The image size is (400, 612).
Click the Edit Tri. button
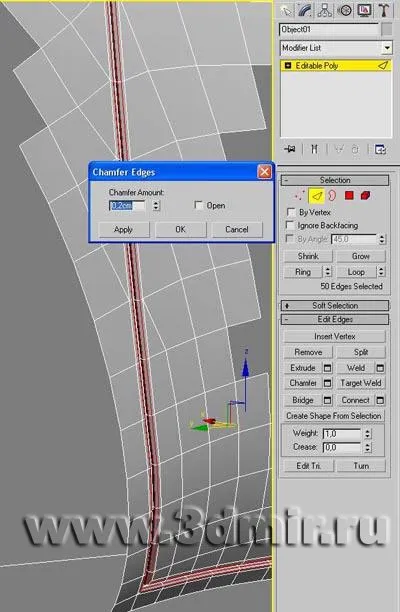click(x=308, y=466)
